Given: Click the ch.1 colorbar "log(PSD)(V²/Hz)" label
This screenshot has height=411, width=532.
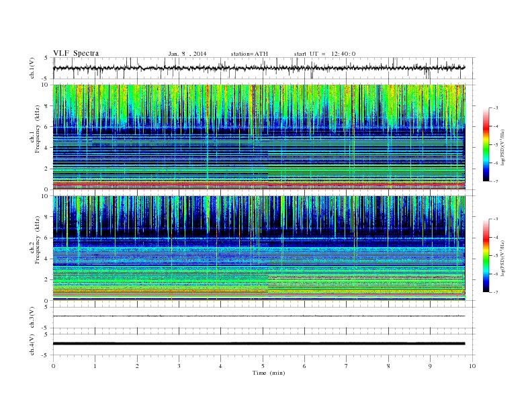Looking at the screenshot, I should click(x=503, y=147).
